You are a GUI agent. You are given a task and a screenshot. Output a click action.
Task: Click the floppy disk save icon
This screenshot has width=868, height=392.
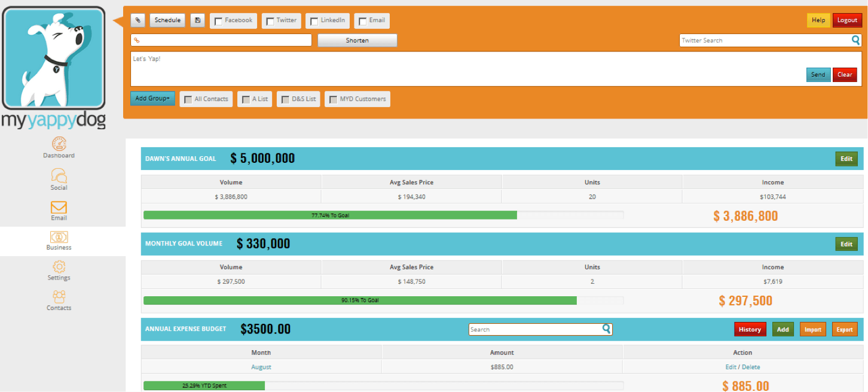197,20
